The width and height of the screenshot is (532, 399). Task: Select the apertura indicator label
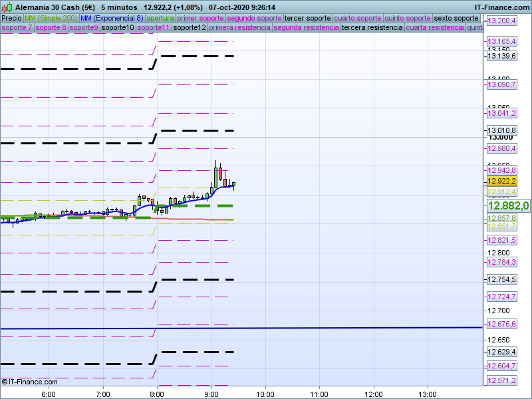(160, 19)
